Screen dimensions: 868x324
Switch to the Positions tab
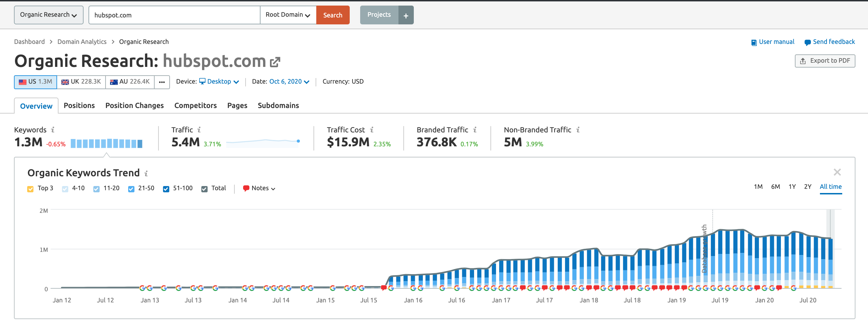(x=79, y=106)
